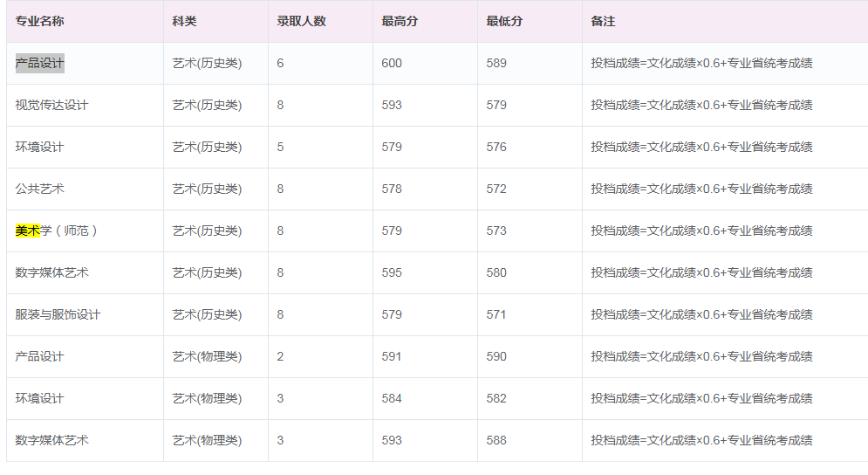
Task: Click the 科类 column header
Action: pyautogui.click(x=184, y=21)
